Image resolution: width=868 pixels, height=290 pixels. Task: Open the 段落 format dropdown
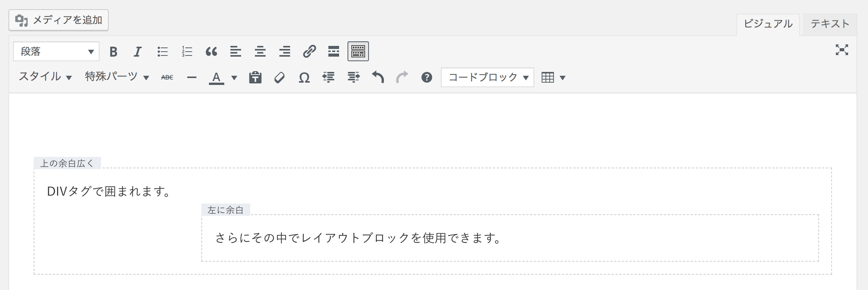coord(56,51)
